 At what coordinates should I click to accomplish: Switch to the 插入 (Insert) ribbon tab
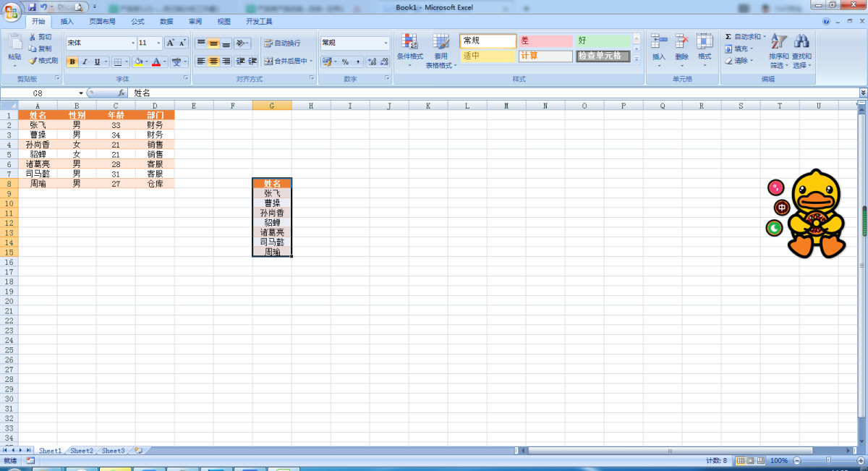tap(67, 22)
